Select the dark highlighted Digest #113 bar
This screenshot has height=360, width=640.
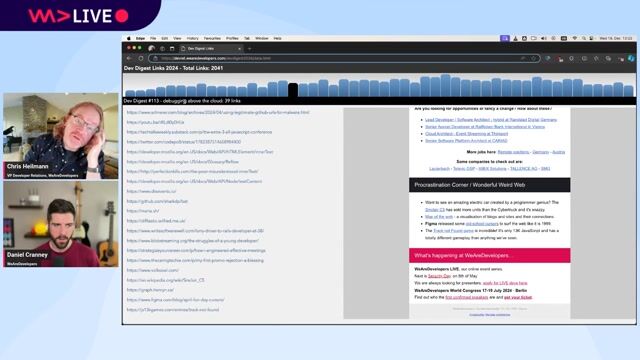coord(293,90)
